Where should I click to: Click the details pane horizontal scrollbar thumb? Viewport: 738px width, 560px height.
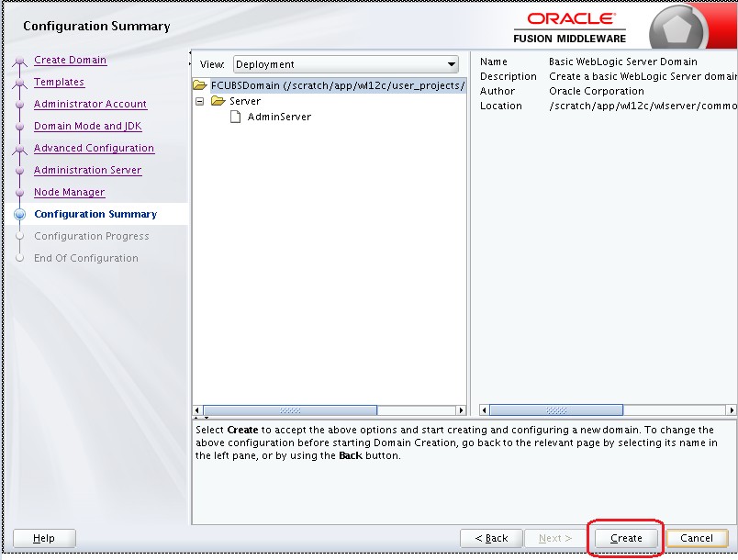click(x=556, y=410)
